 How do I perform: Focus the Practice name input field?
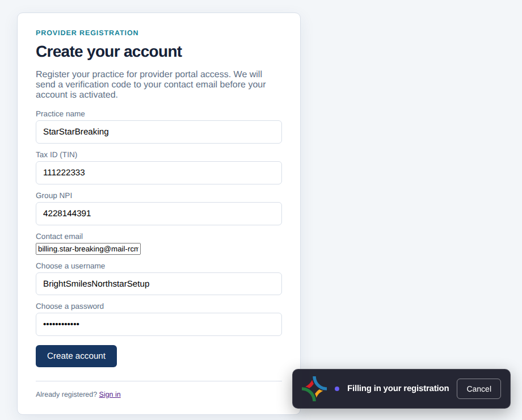tap(159, 132)
